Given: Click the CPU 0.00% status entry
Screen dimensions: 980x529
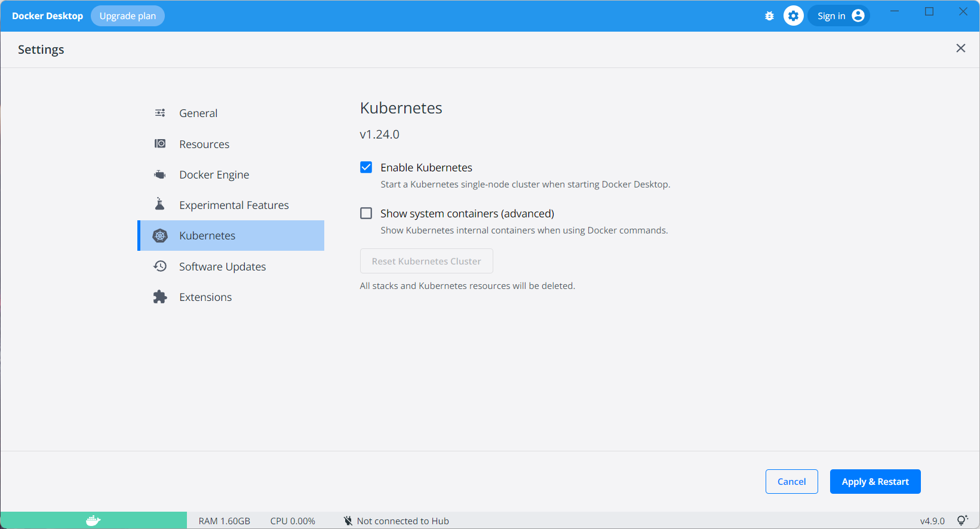Looking at the screenshot, I should 293,521.
